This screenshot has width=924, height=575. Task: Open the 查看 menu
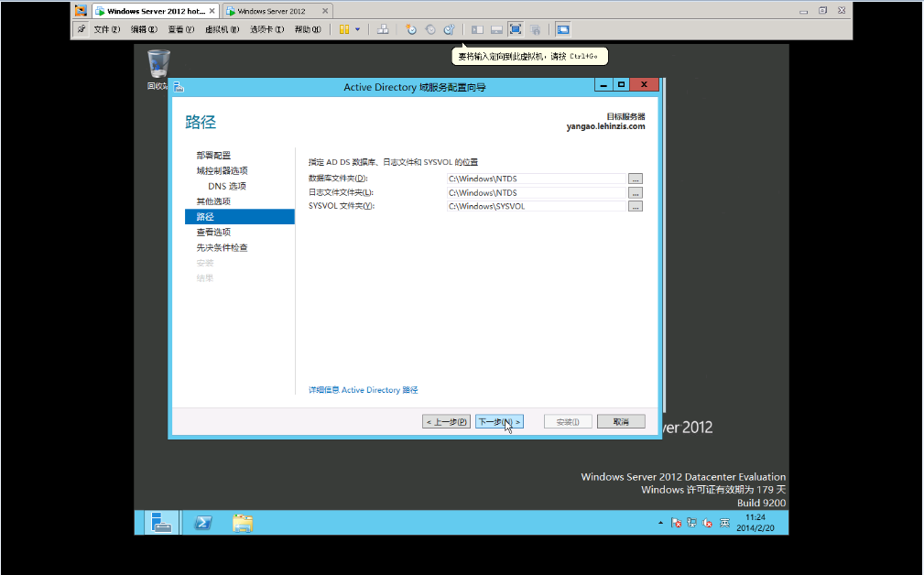(x=181, y=29)
